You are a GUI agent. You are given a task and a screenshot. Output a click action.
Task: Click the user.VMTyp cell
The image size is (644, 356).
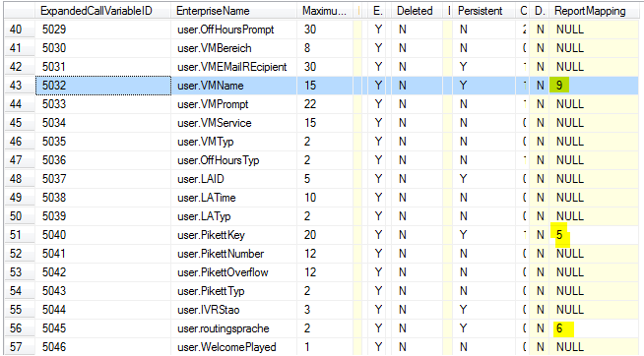pyautogui.click(x=233, y=142)
